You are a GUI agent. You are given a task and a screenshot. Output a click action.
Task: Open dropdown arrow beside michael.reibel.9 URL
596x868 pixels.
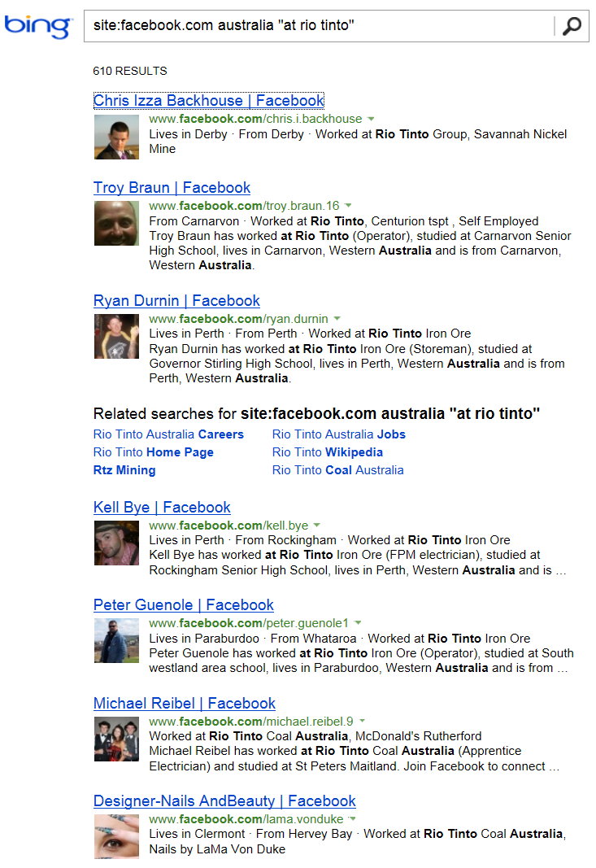coord(362,722)
